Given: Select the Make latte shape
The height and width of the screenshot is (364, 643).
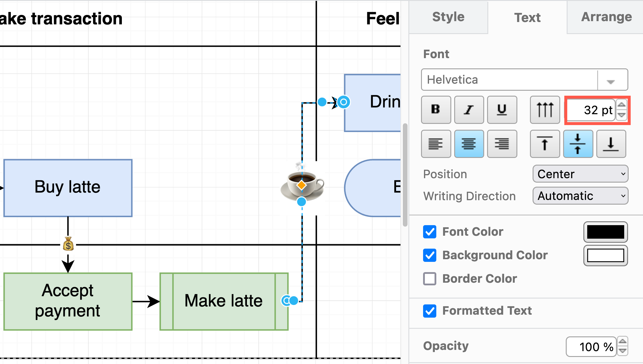Looking at the screenshot, I should [x=223, y=301].
